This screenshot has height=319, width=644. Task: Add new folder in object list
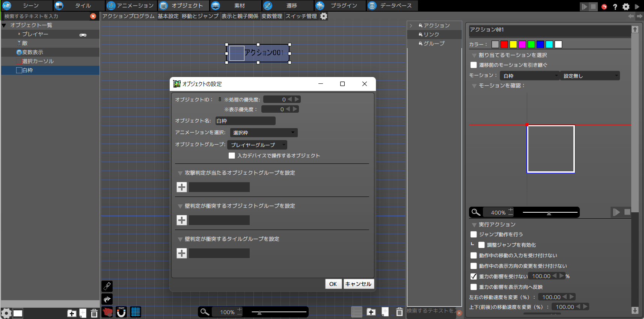(72, 313)
